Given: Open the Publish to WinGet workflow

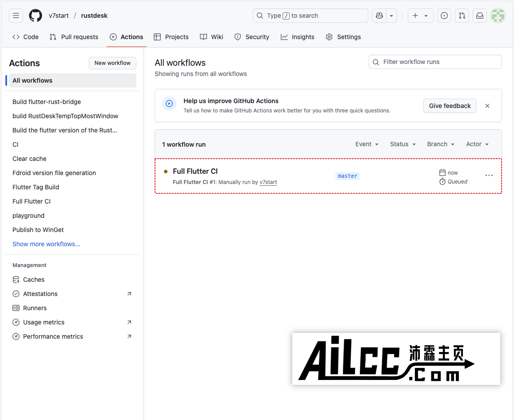Looking at the screenshot, I should 38,230.
